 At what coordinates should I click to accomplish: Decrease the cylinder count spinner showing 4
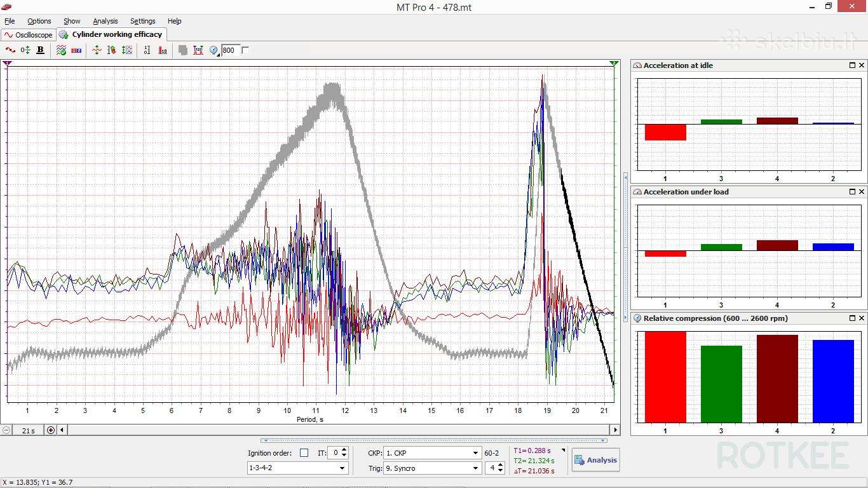pyautogui.click(x=501, y=471)
